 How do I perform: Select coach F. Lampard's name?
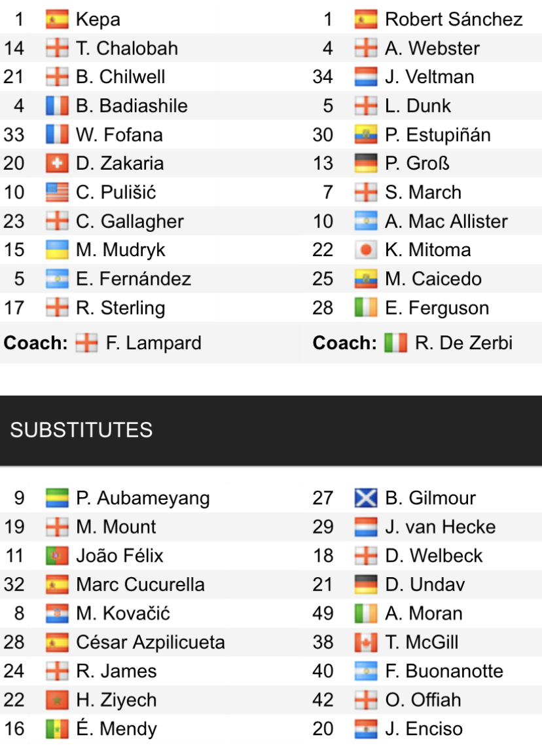tap(153, 343)
